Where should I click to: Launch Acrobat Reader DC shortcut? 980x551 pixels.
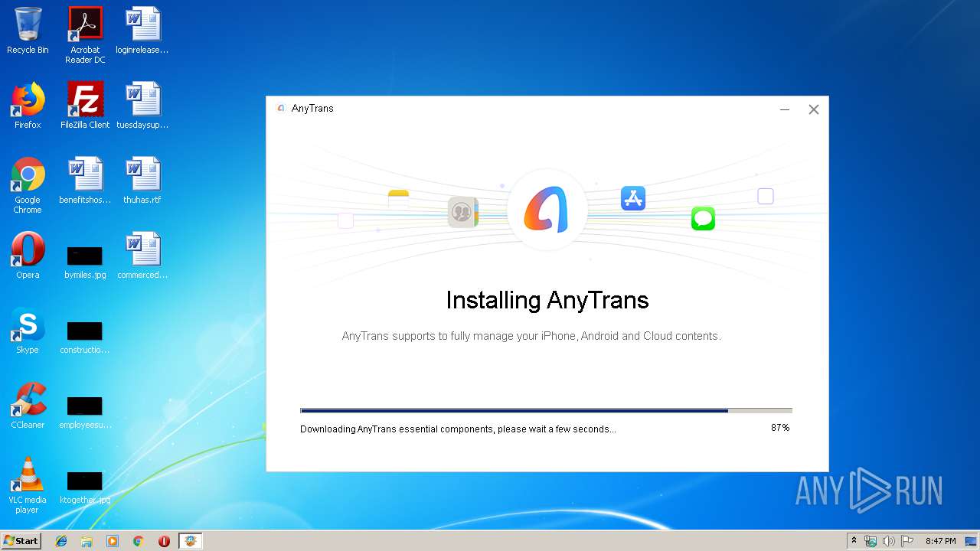(85, 35)
